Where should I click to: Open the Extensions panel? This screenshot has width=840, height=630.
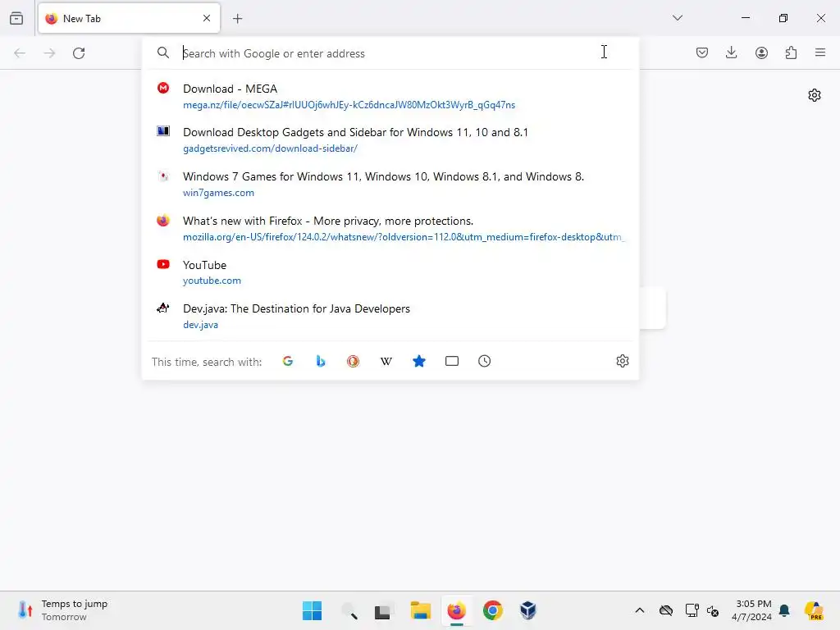791,52
